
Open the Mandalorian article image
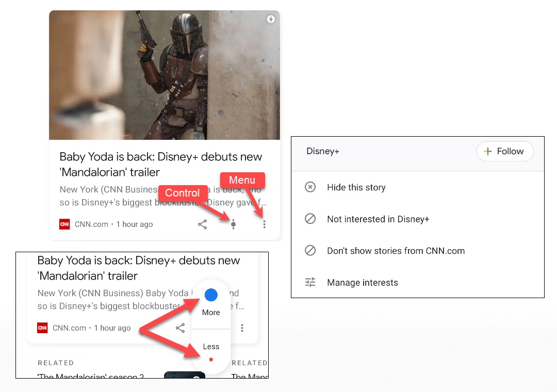[x=165, y=75]
